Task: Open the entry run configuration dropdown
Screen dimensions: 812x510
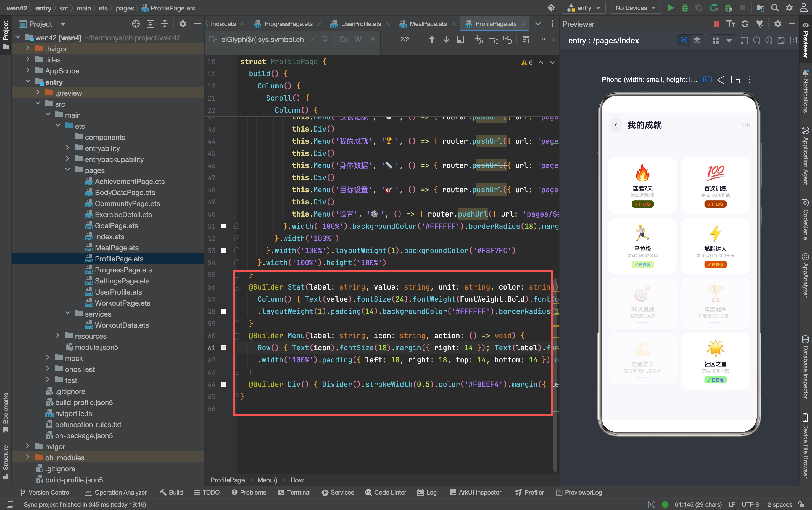Action: pos(584,8)
